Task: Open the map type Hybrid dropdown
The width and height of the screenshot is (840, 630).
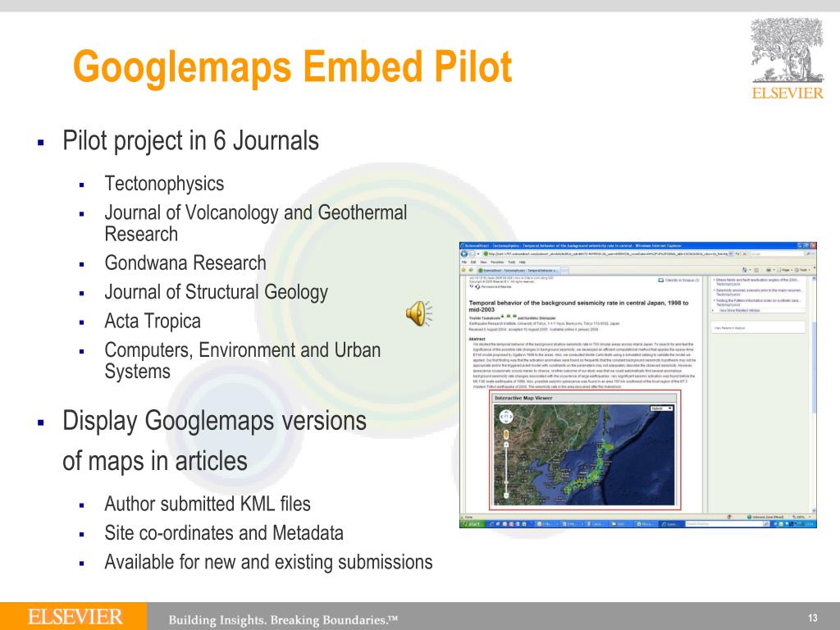Action: (662, 409)
